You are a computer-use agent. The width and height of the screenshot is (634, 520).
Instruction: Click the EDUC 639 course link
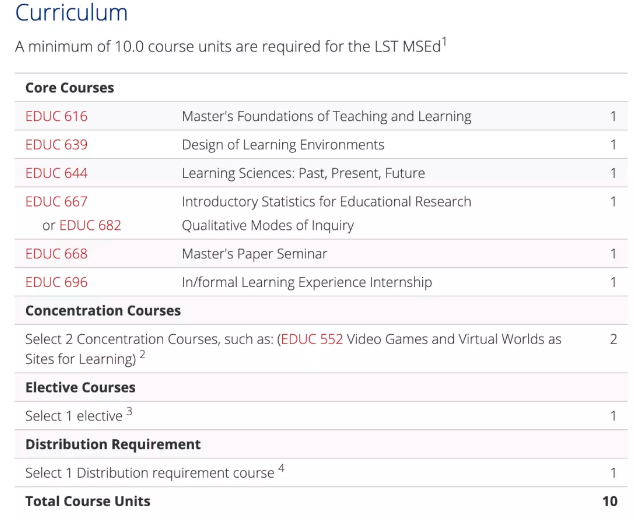[56, 145]
